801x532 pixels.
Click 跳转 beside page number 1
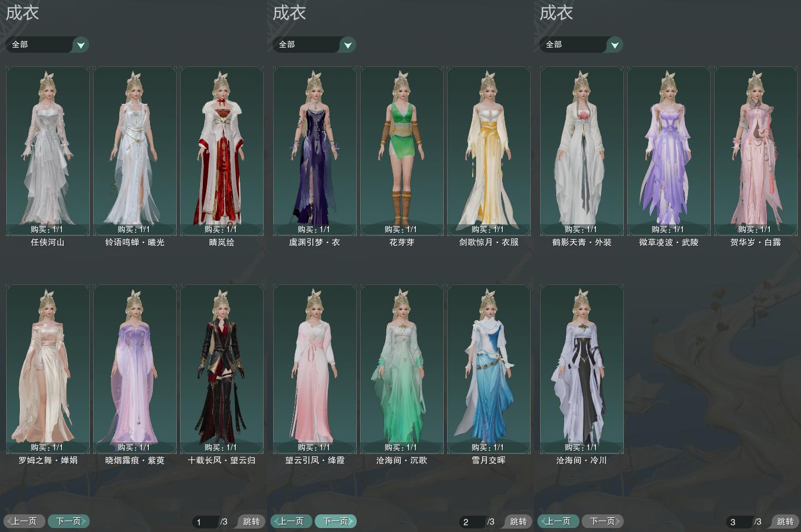[x=251, y=521]
